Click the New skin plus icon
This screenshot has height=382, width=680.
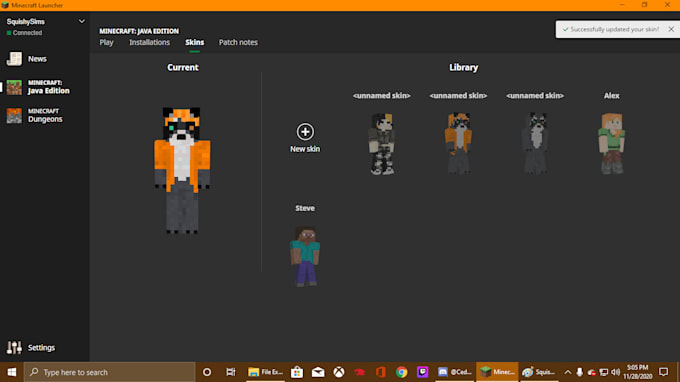(x=305, y=132)
